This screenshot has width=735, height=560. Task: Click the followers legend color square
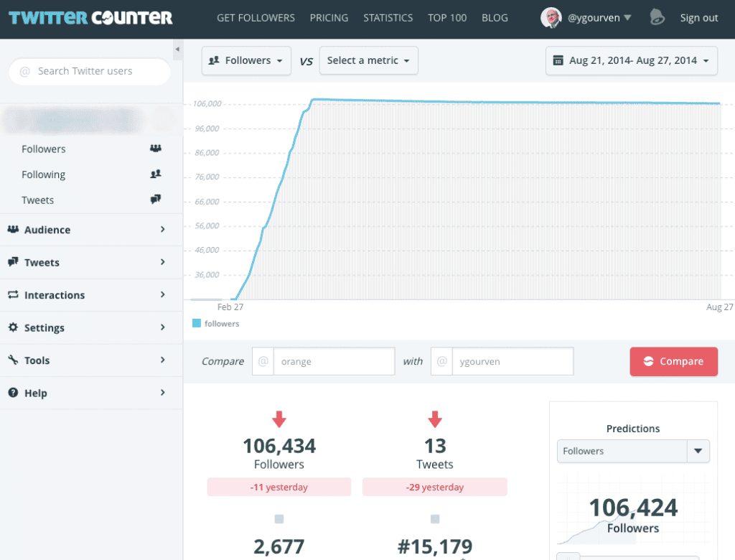click(x=197, y=323)
